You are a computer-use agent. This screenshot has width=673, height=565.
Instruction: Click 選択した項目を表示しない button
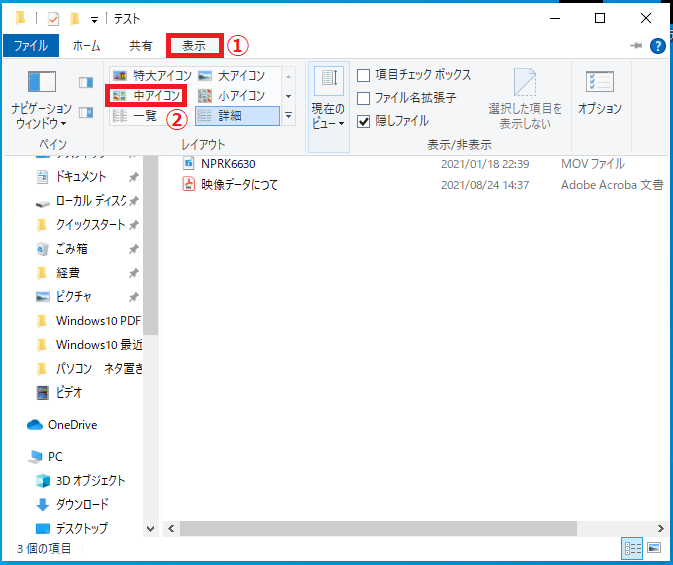[x=525, y=100]
